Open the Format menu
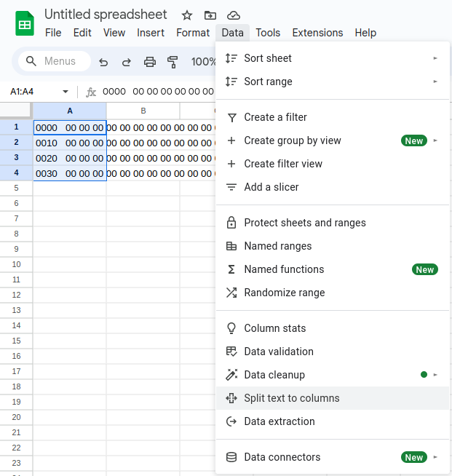Screen dimensions: 452x476 click(193, 33)
